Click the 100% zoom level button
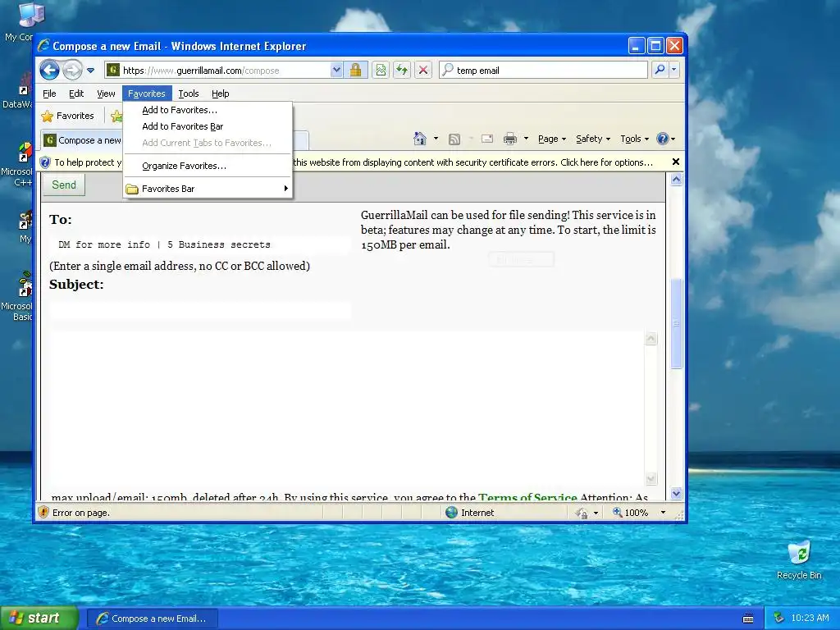Image resolution: width=840 pixels, height=630 pixels. 631,513
